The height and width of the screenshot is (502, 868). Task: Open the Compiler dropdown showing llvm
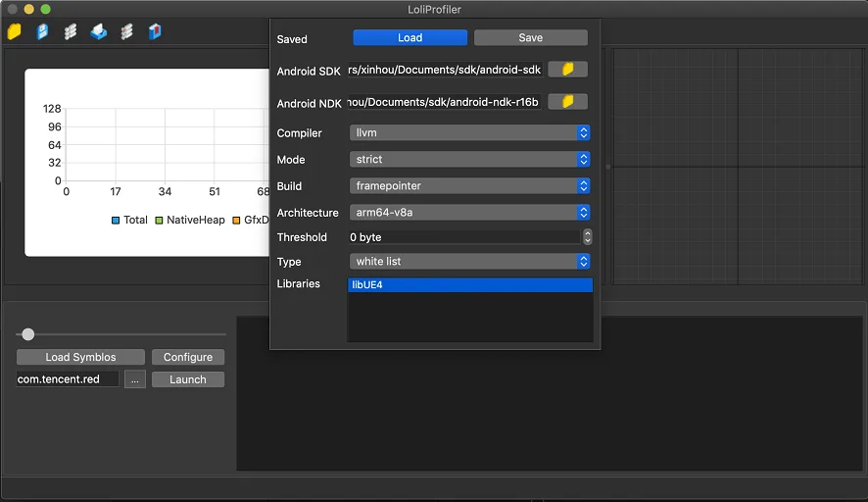pyautogui.click(x=469, y=132)
